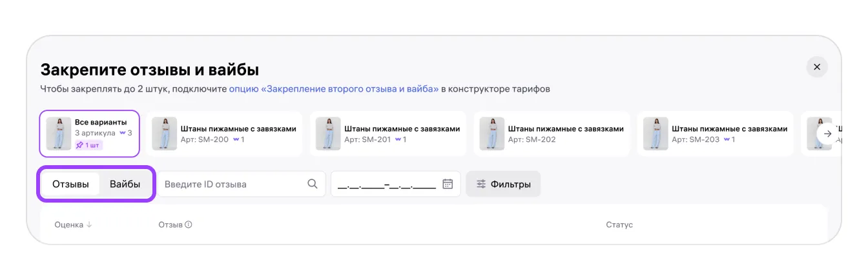Click the sort arrow next to Оценка
868x280 pixels.
90,225
